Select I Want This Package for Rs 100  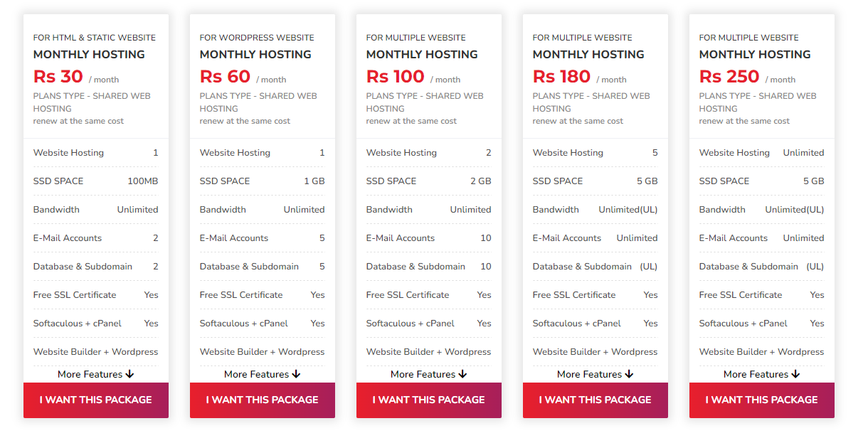pos(429,400)
